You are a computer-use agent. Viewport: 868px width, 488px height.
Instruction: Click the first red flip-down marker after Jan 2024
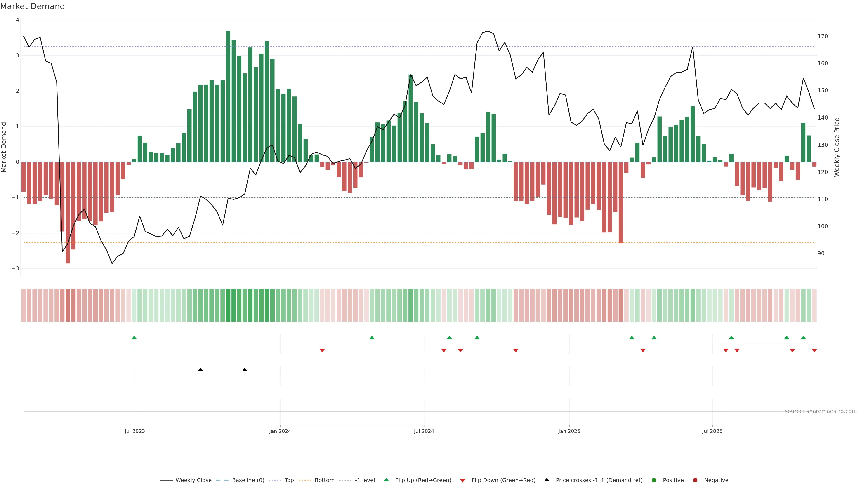point(322,351)
